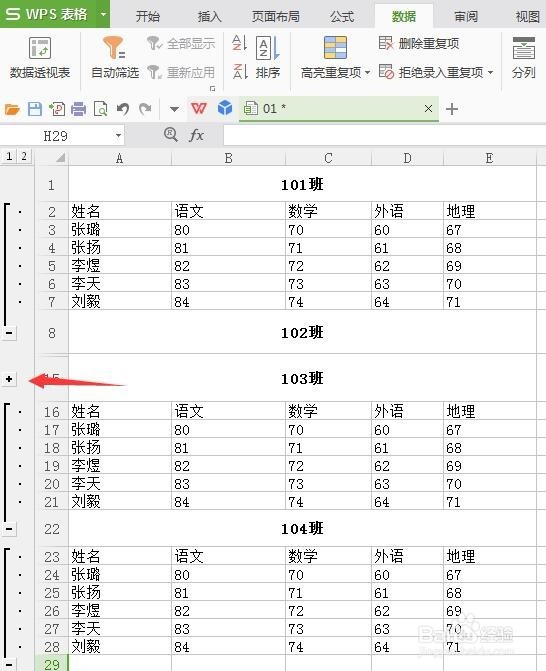Open the Name Box dropdown arrow

[119, 137]
